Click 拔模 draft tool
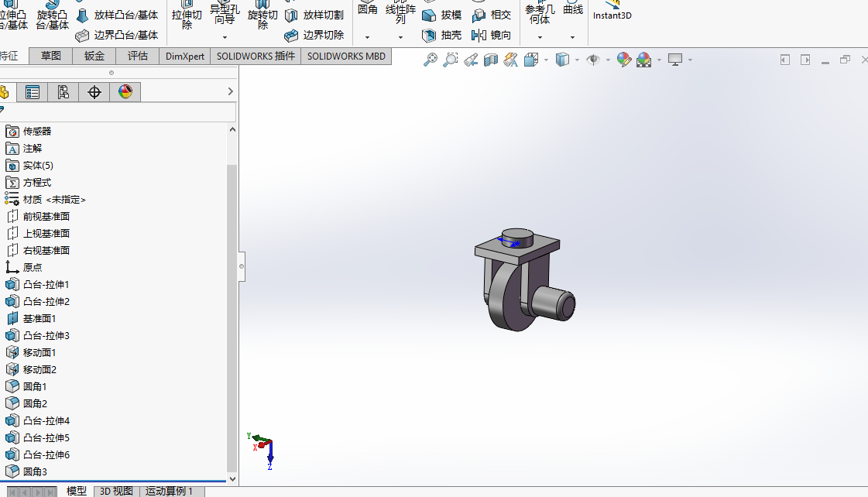The height and width of the screenshot is (497, 868). [442, 15]
